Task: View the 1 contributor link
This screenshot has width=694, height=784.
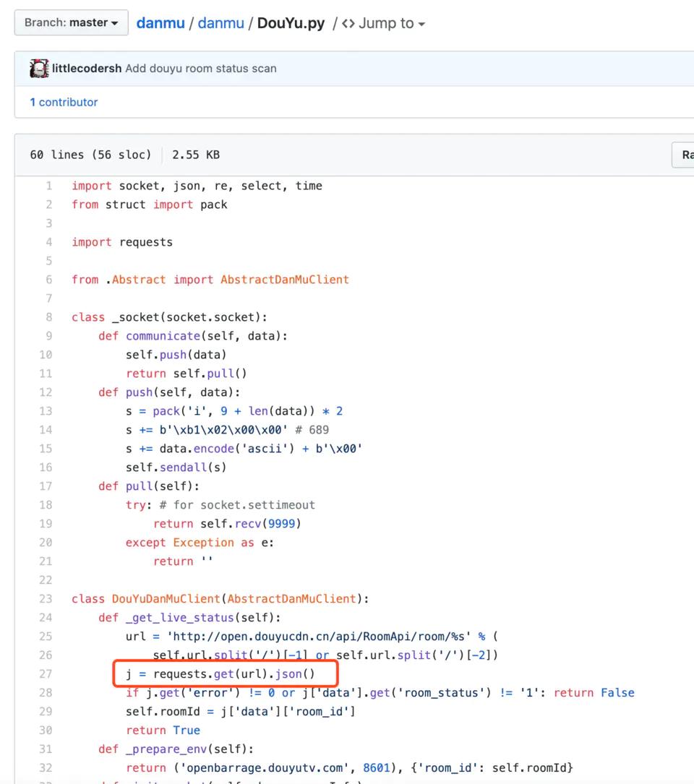Action: 64,102
